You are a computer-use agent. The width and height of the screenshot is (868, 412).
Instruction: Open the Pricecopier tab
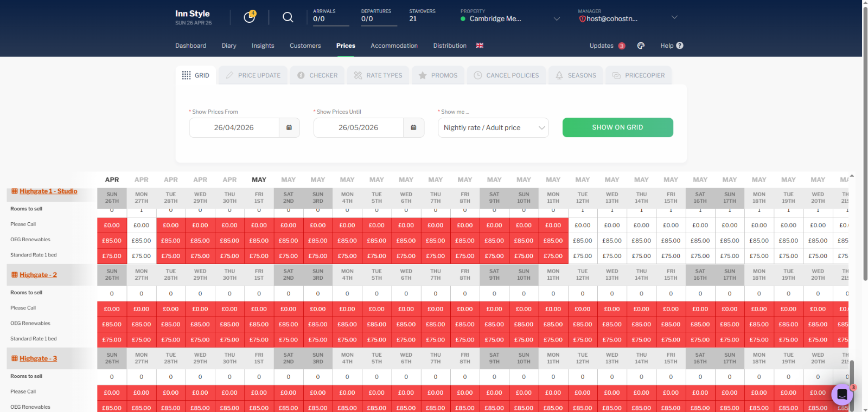(x=639, y=75)
